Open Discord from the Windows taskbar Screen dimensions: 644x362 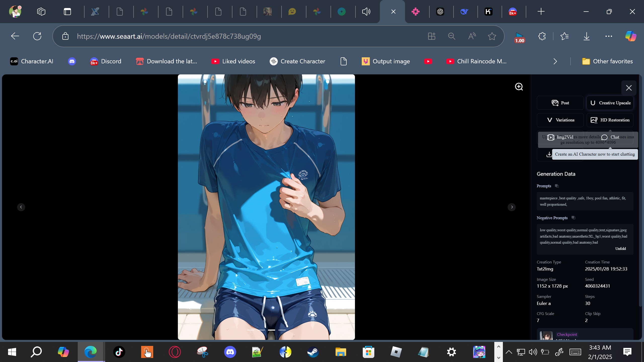[x=230, y=352]
